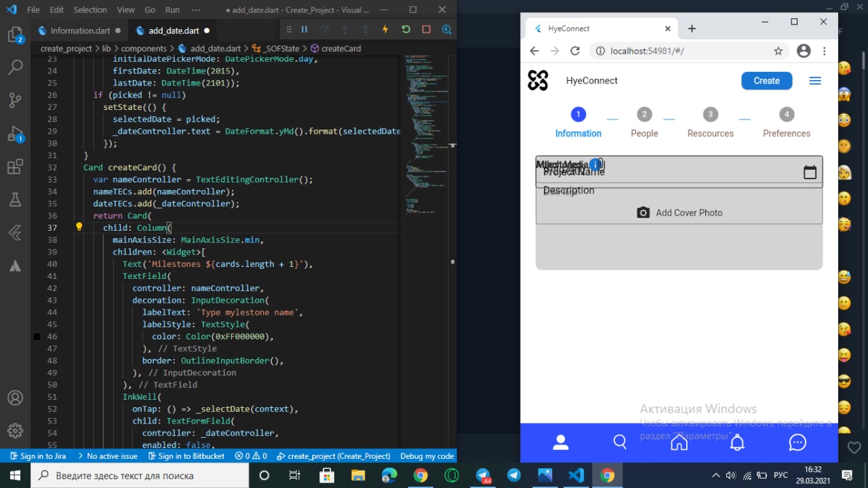Open Dart DevTools widget inspector icon
Screen dimensions: 868x488
click(x=446, y=29)
